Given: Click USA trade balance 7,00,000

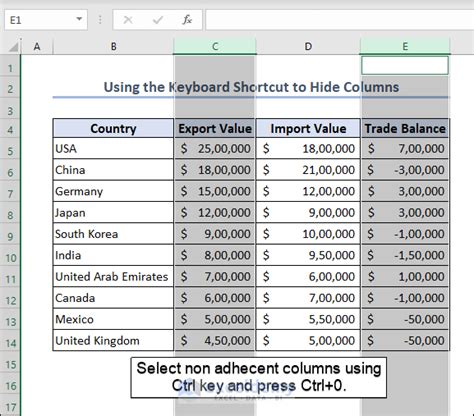Looking at the screenshot, I should (405, 148).
